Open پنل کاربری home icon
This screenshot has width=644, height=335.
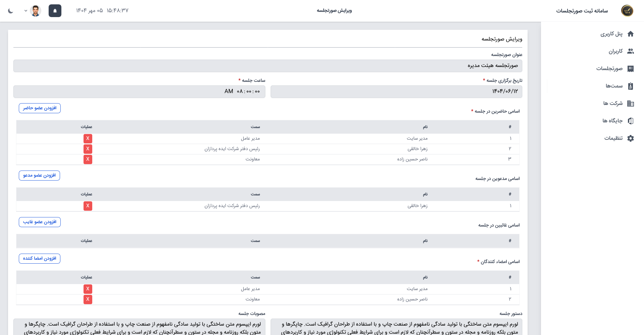(630, 34)
